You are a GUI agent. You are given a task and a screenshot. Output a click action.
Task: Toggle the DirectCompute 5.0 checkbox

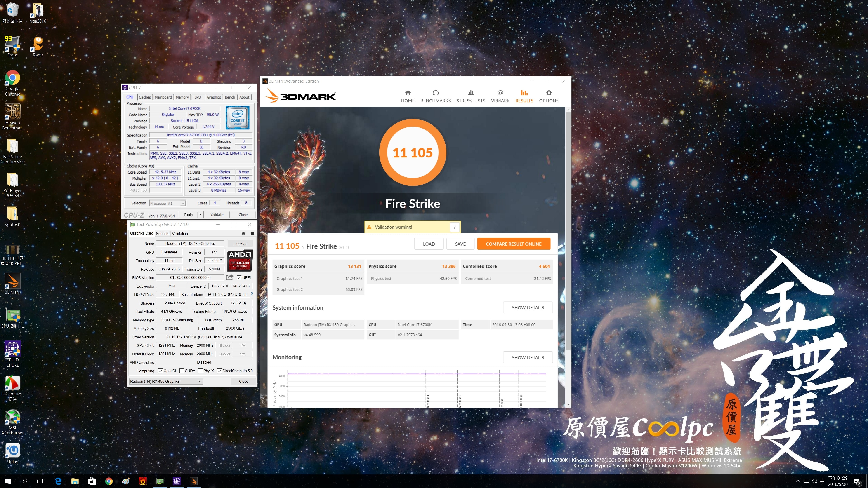coord(219,371)
